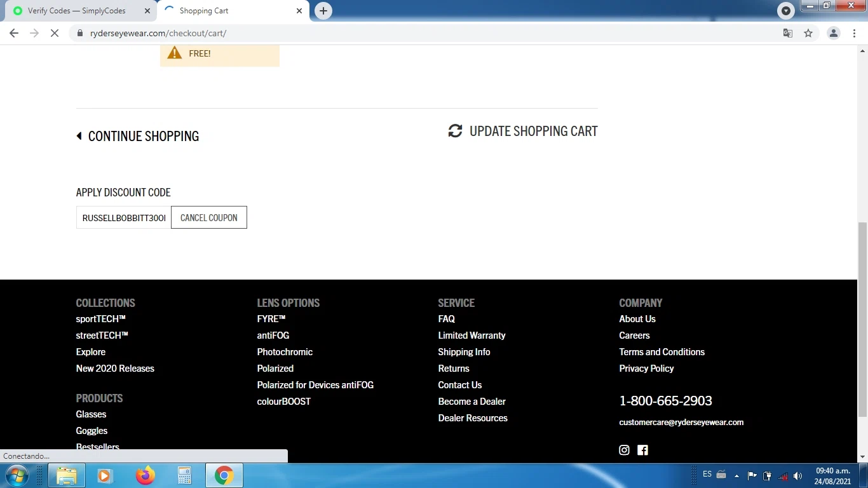Screen dimensions: 868x488
Task: Click the Chrome tab search dropdown arrow
Action: 786,11
